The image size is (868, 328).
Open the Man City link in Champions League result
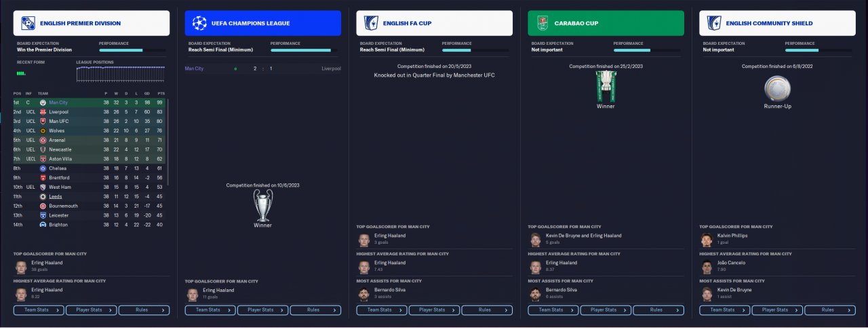click(x=194, y=69)
